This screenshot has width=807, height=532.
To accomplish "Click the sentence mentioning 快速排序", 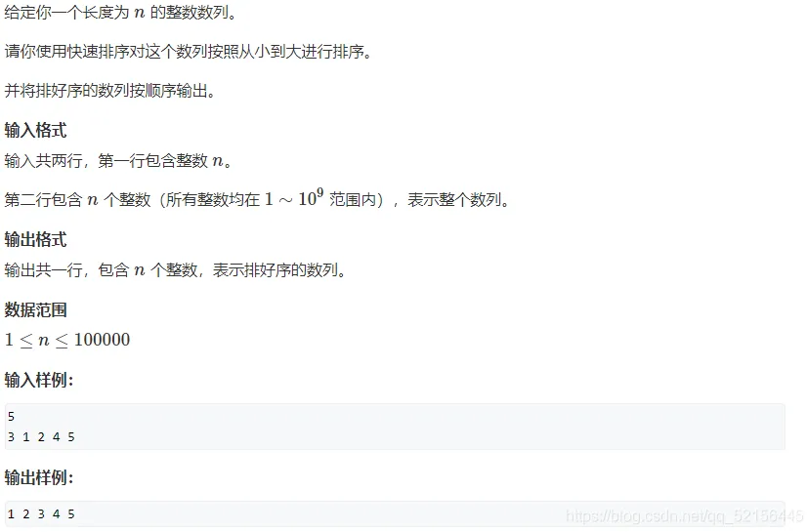I will (x=188, y=51).
